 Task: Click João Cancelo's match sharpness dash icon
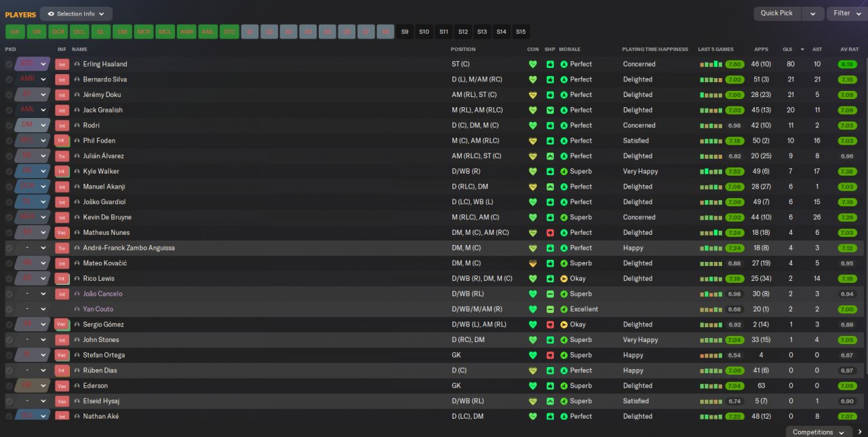(550, 294)
